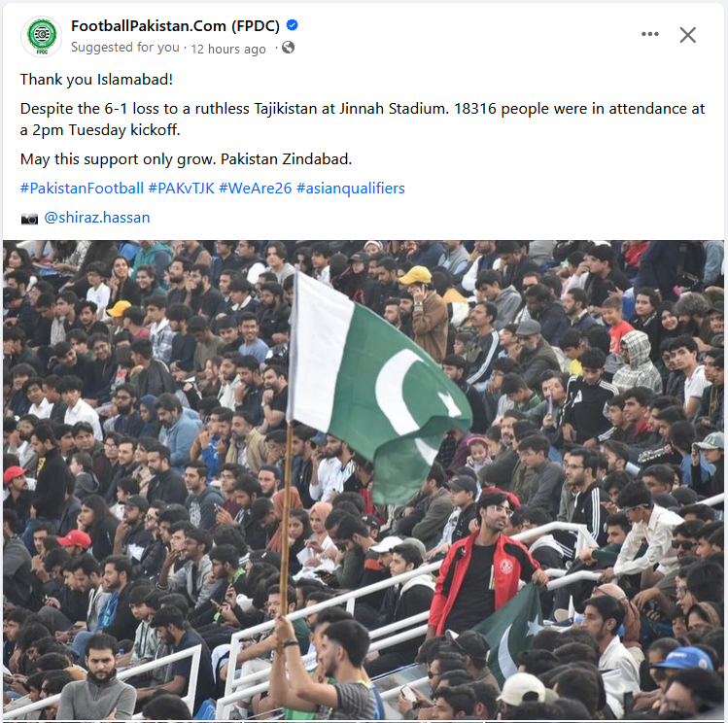This screenshot has height=723, width=728.
Task: Open the #asianqualifiers hashtag
Action: pos(351,189)
